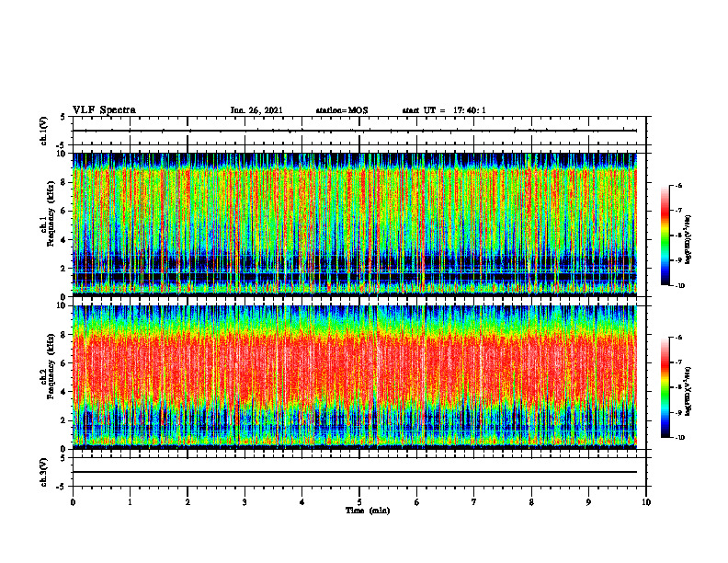This screenshot has width=728, height=563.
Task: Click the ch.2 frequency tick label "10"
Action: (x=63, y=306)
